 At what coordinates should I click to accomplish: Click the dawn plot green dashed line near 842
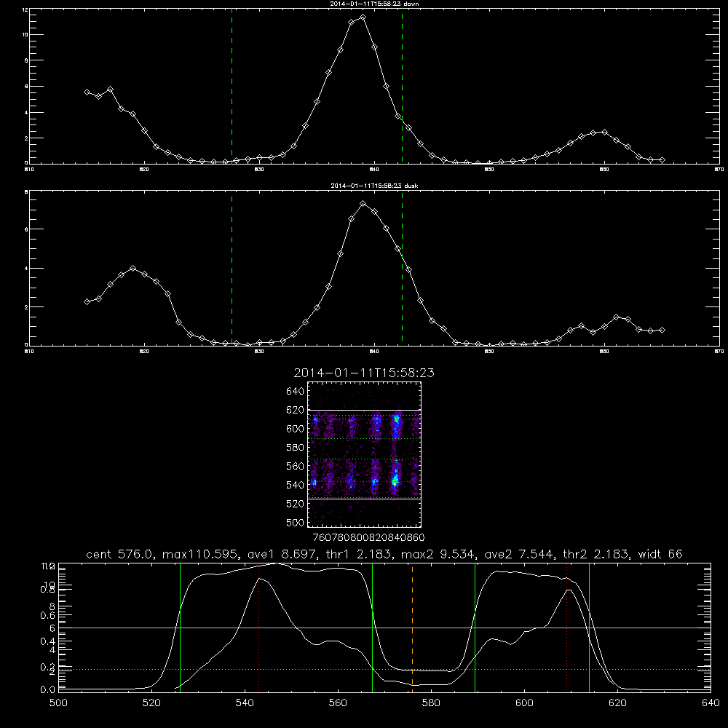[402, 87]
